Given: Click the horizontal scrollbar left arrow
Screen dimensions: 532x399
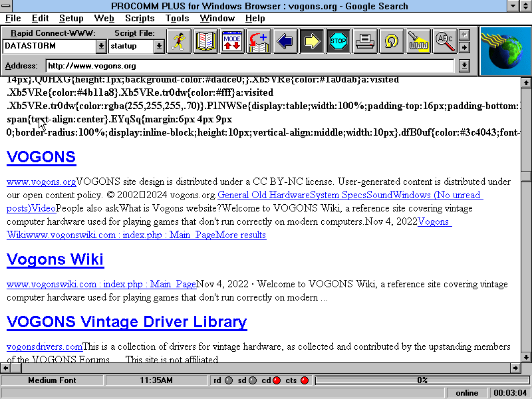Looking at the screenshot, I should click(6, 368).
